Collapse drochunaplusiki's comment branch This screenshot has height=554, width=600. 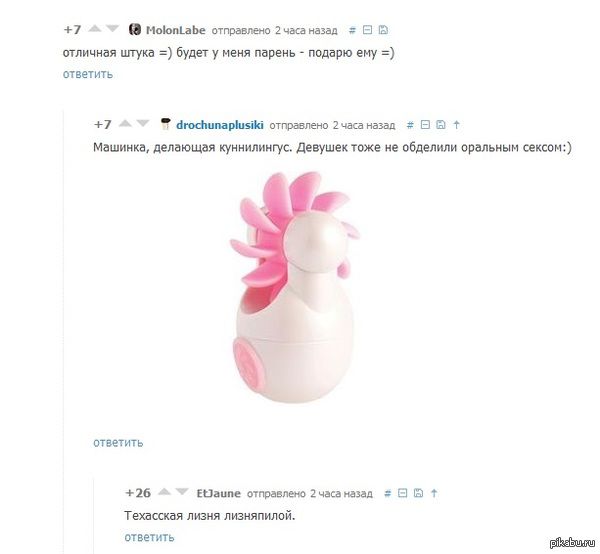click(x=425, y=125)
